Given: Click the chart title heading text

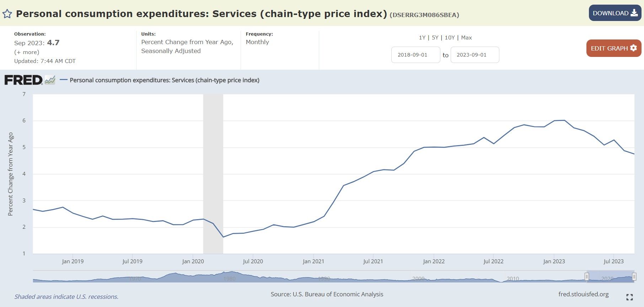Looking at the screenshot, I should click(x=202, y=14).
